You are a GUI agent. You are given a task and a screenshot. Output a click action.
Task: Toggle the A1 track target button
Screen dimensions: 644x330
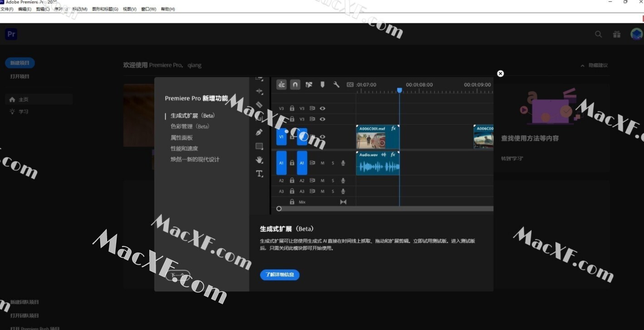point(302,163)
